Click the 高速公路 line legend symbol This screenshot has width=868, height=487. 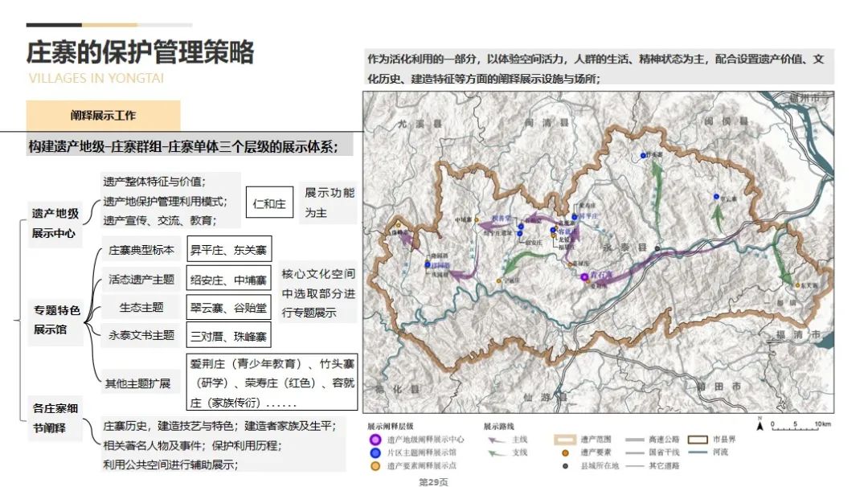(634, 440)
